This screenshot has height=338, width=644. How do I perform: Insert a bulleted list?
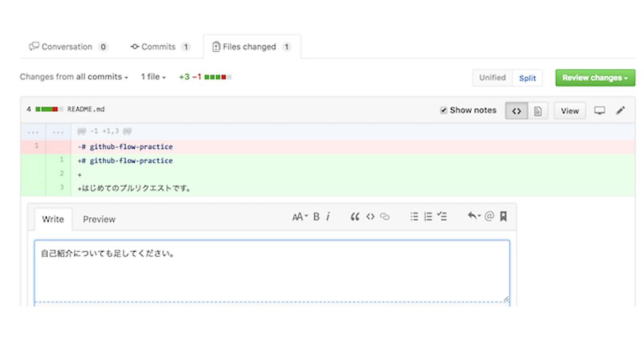tap(414, 217)
